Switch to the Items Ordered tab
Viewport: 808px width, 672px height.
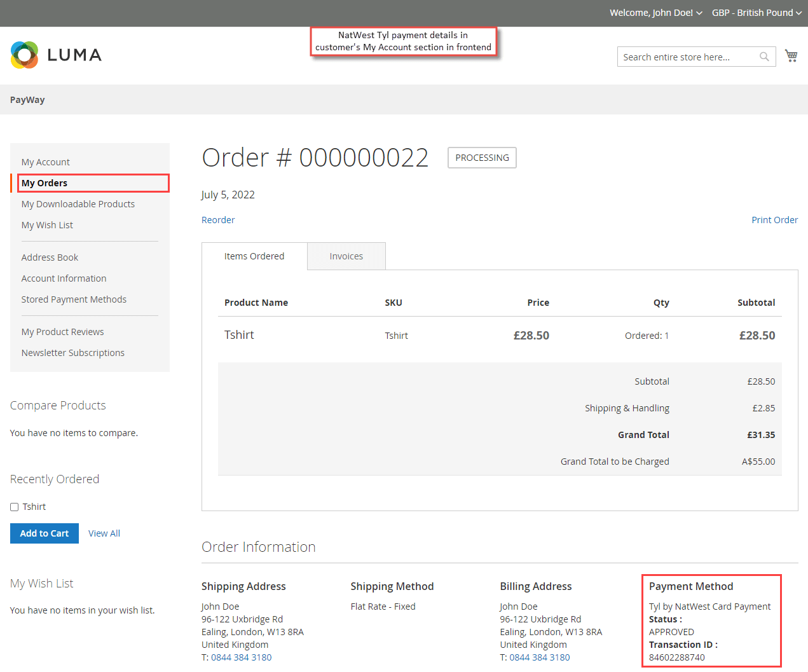tap(254, 256)
